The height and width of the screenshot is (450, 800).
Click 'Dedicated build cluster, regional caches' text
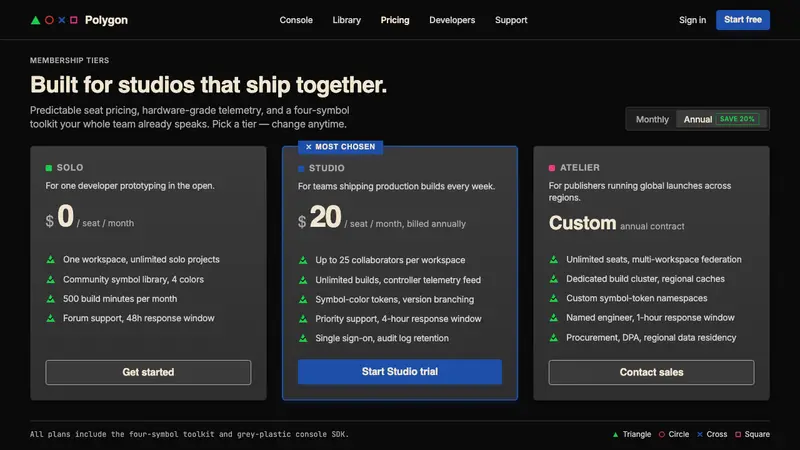click(x=645, y=279)
